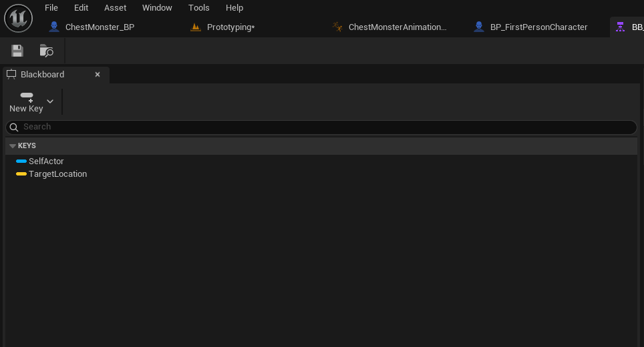Click the Browse to asset folder icon

click(x=46, y=51)
